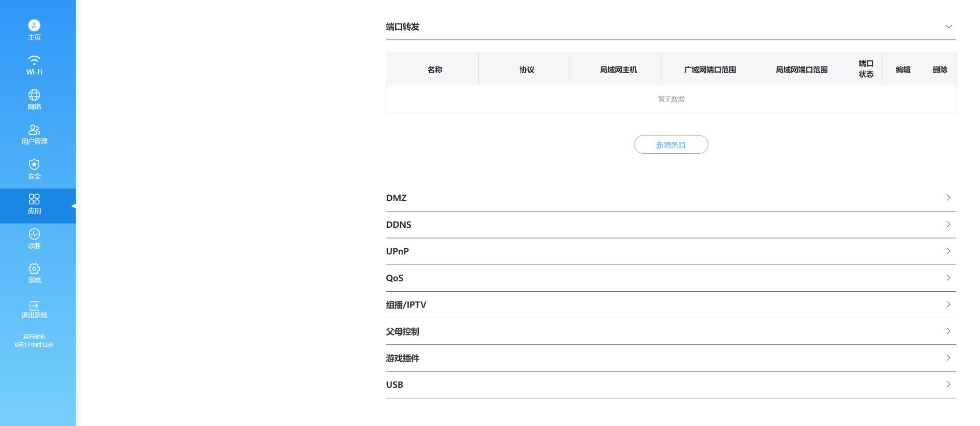
Task: Expand the 组播/IPTV section
Action: pyautogui.click(x=948, y=304)
